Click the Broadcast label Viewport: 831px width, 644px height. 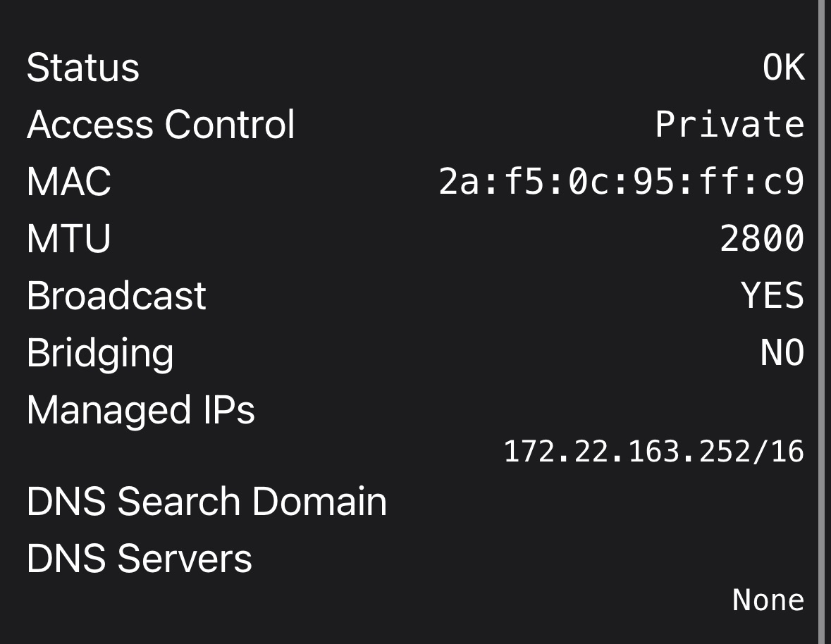click(116, 295)
